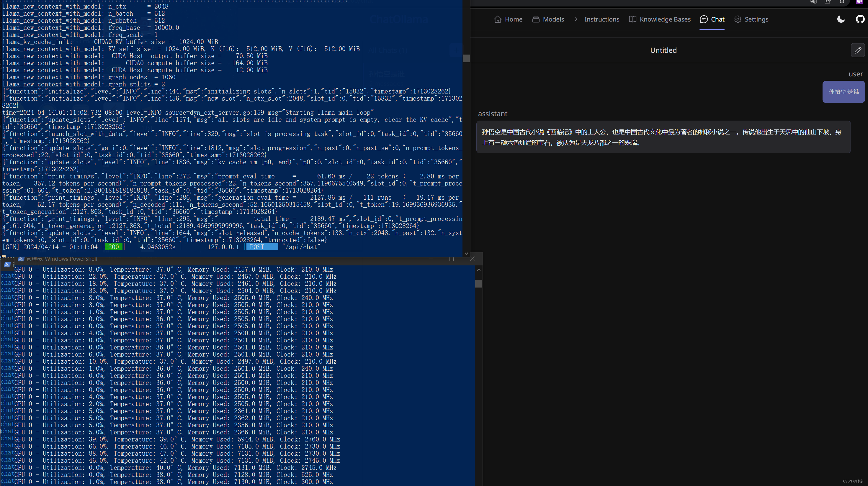
Task: Click the OneNote extension icon
Action: 859,2
